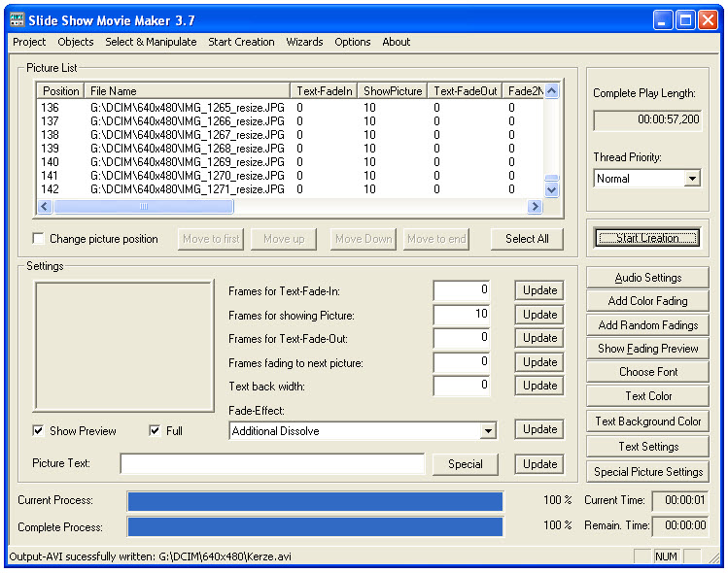Click the Complete Process progress bar
Viewport: 728px width, 573px height.
coord(315,527)
